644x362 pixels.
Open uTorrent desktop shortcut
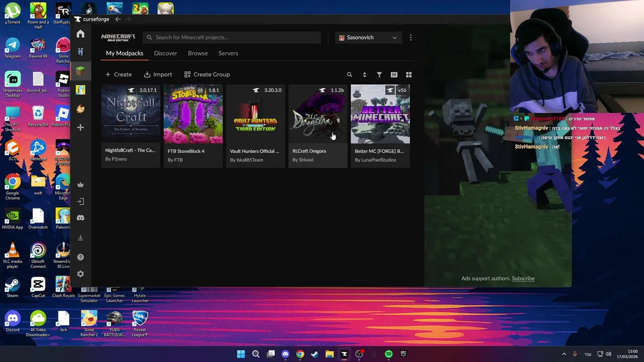tap(13, 14)
